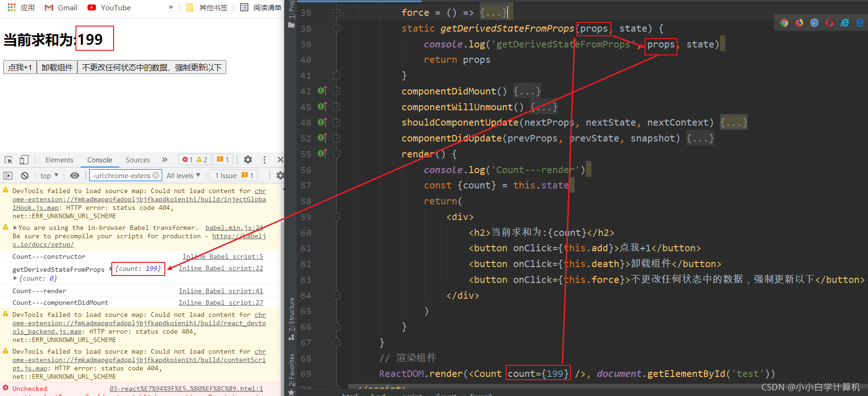Collapse getDerivedStateFromProps at line 38
This screenshot has height=396, width=868.
pyautogui.click(x=336, y=28)
